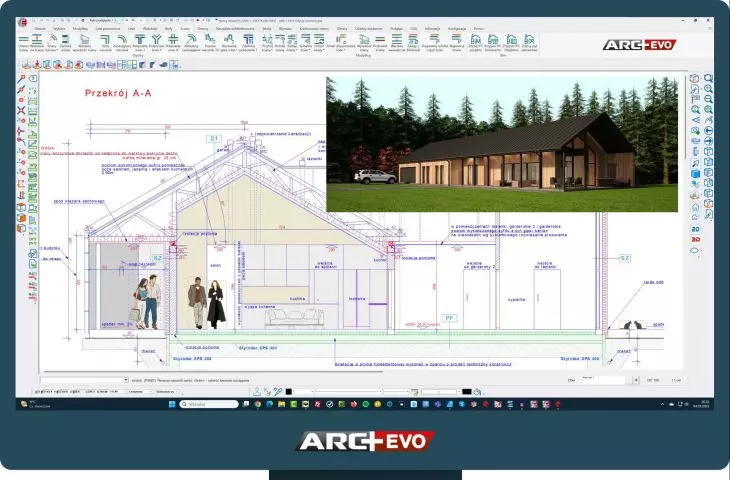Click the Windows taskbar search box
730x480 pixels.
pyautogui.click(x=210, y=404)
